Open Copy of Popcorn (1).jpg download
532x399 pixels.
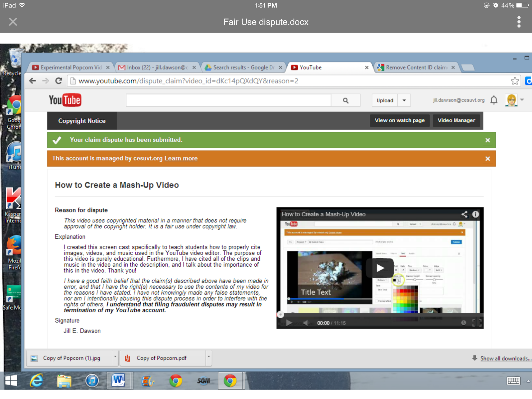click(x=69, y=358)
